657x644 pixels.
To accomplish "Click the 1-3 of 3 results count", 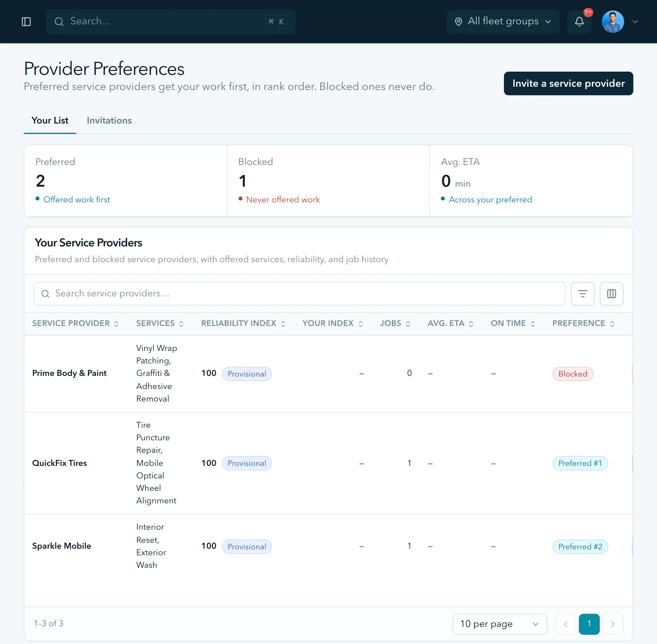I will click(x=49, y=623).
